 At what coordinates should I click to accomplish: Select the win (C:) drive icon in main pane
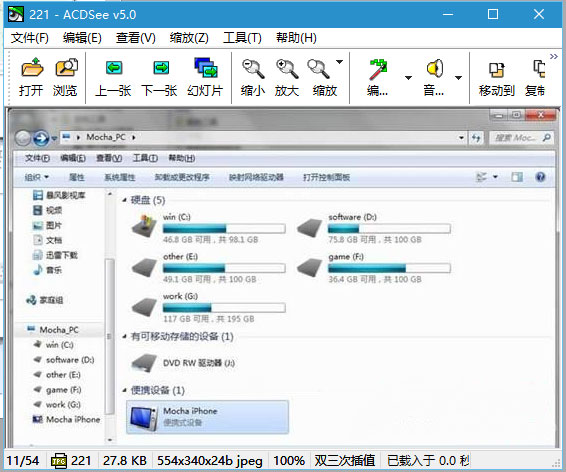point(144,226)
